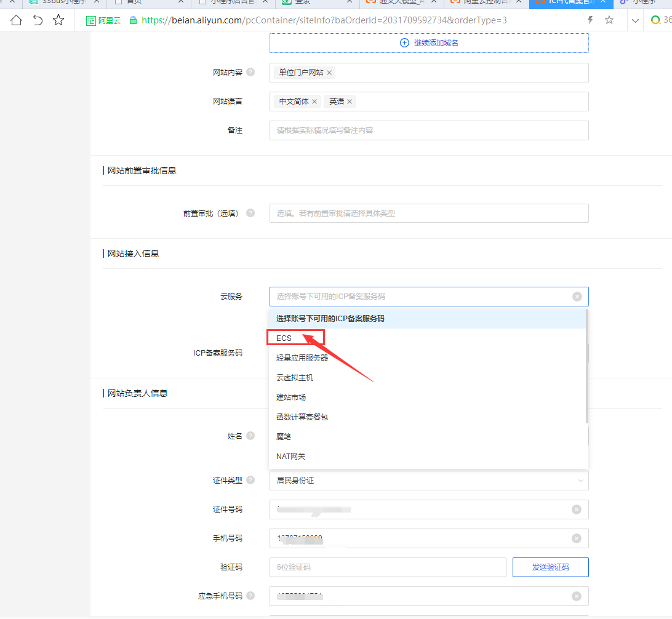The image size is (672, 619).
Task: Click the 继续添加域名 button
Action: click(x=429, y=43)
